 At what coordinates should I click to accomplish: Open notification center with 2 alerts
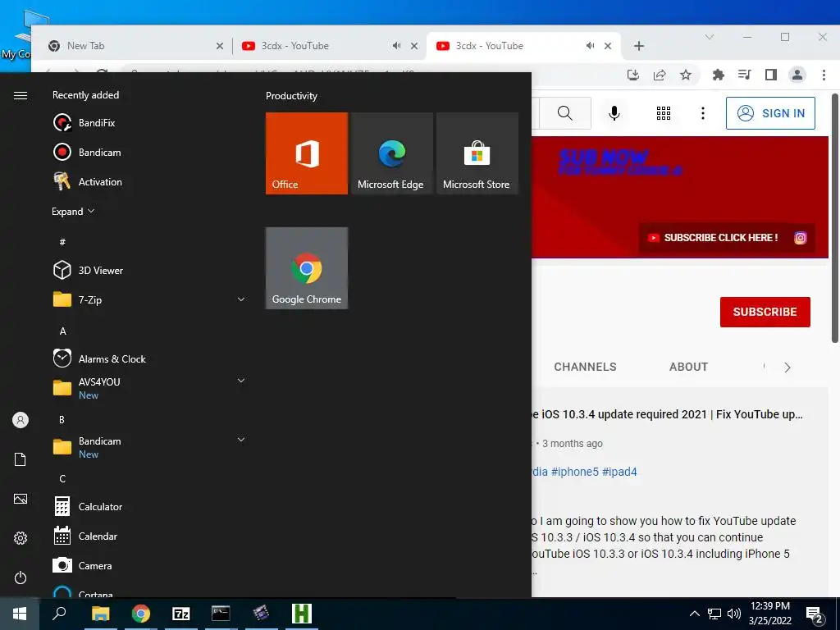tap(815, 615)
